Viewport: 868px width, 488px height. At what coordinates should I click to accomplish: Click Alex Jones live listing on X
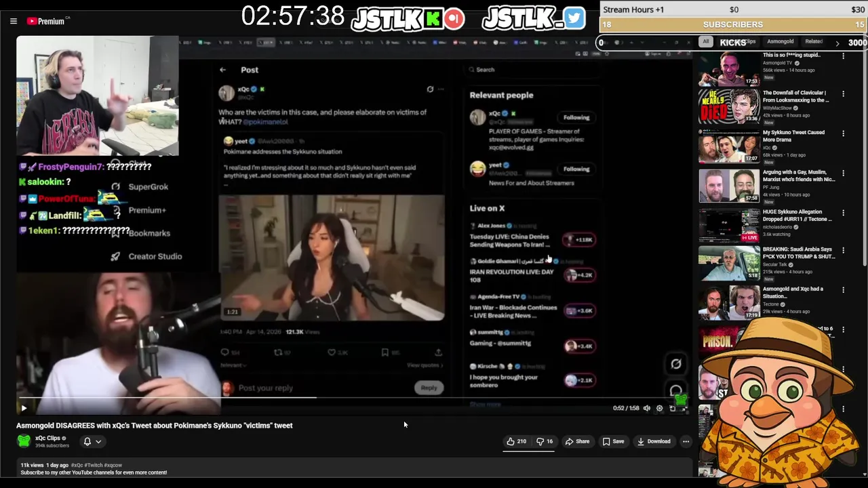[532, 235]
